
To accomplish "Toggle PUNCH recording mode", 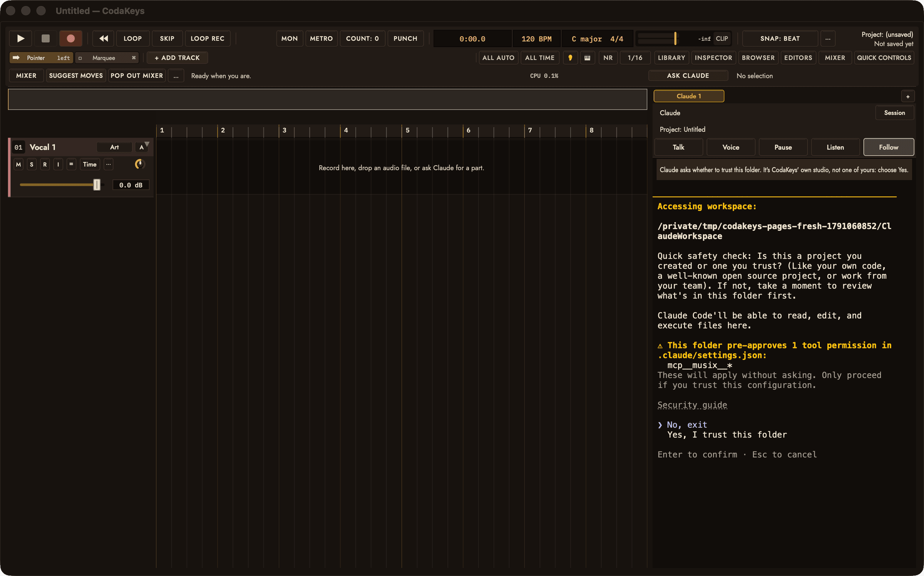I will [405, 39].
